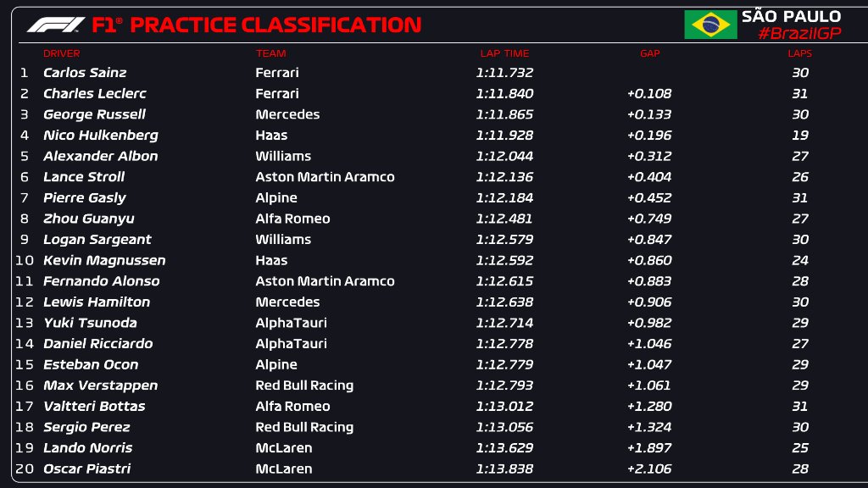Select Nico Hulkenberg's Haas team label
This screenshot has height=488, width=868.
click(x=271, y=135)
